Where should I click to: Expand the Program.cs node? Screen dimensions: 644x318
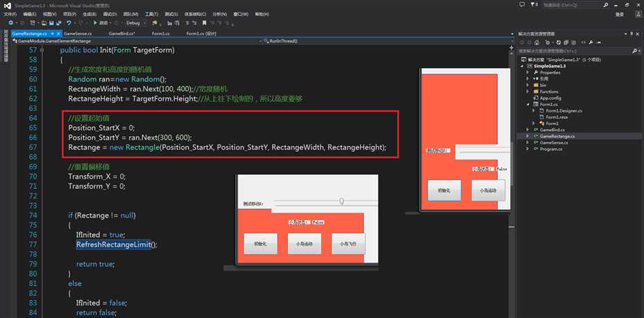528,149
